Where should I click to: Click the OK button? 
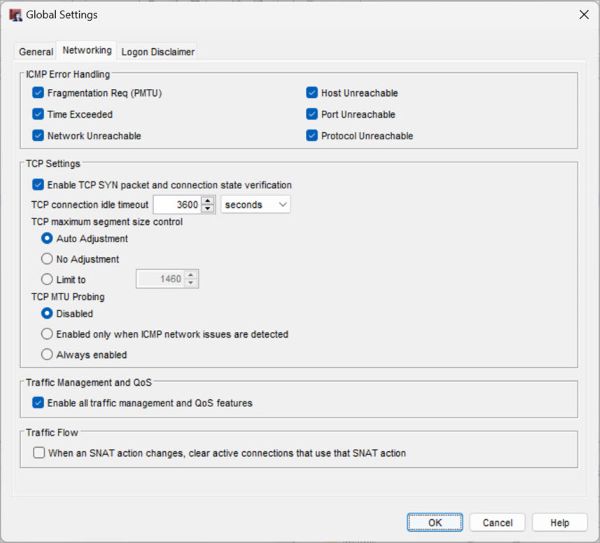(434, 522)
